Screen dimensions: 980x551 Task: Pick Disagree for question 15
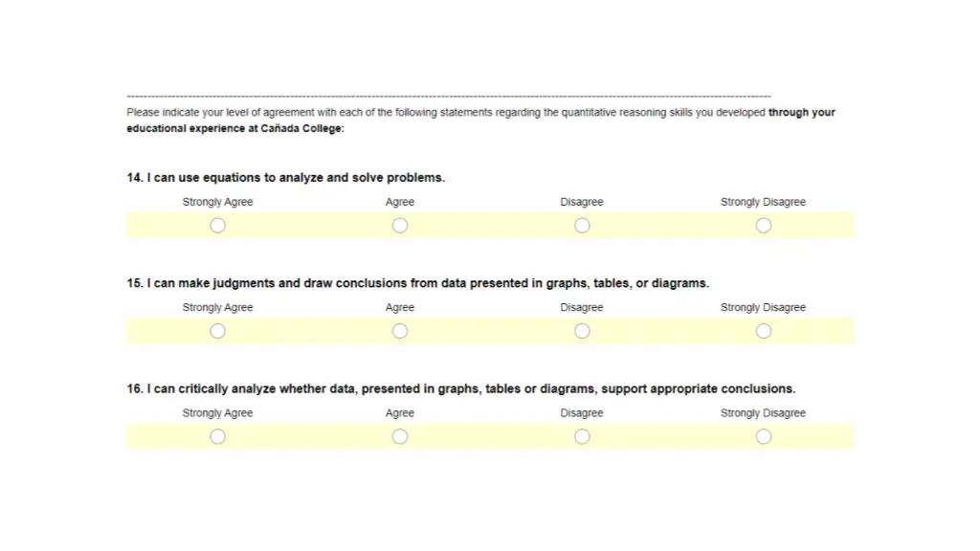click(582, 331)
